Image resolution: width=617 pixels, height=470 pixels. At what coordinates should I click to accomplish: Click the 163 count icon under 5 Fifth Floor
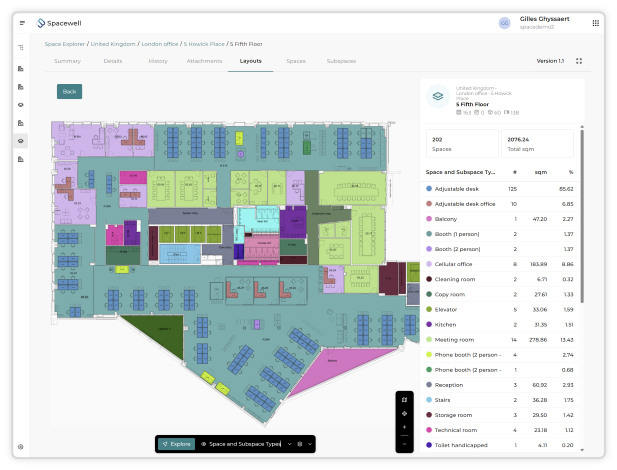458,113
